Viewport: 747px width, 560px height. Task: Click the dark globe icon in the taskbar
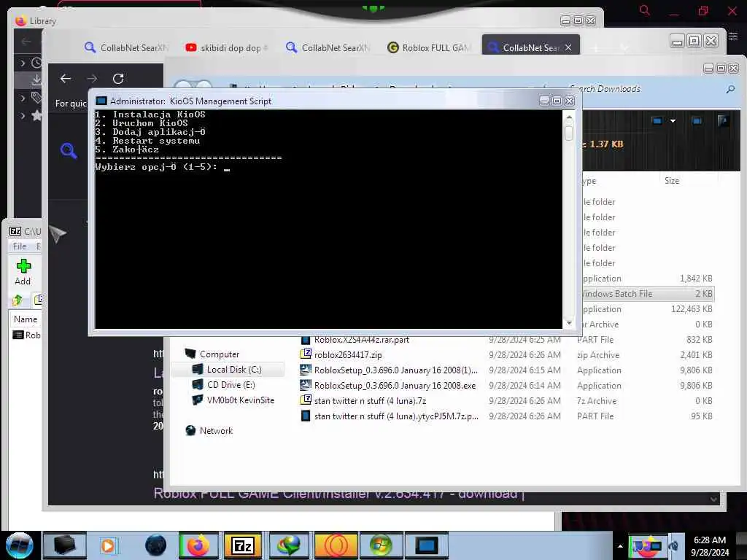156,545
